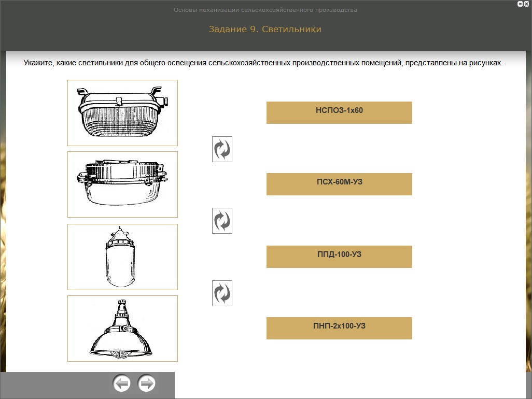Viewport: 532px width, 399px height.
Task: Swap ПСХ-60М-УЗ with ППД-100-УЗ using middle swap icon
Action: point(222,221)
